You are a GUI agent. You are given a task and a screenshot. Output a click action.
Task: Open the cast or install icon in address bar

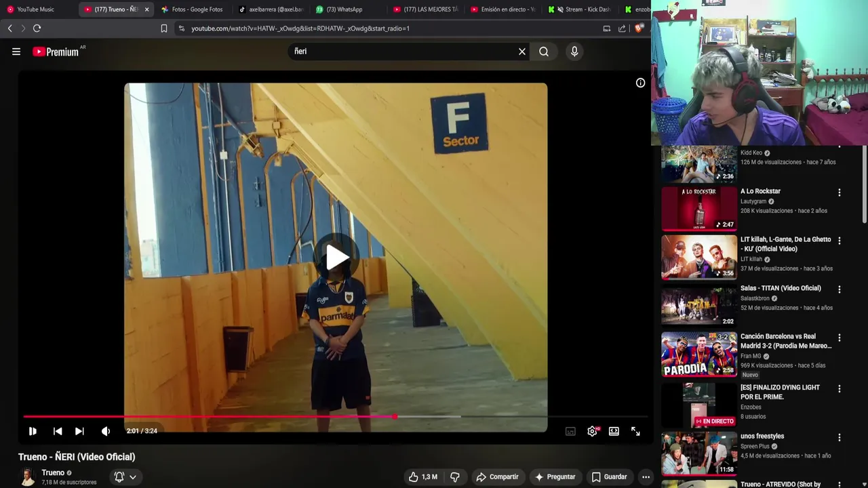607,28
